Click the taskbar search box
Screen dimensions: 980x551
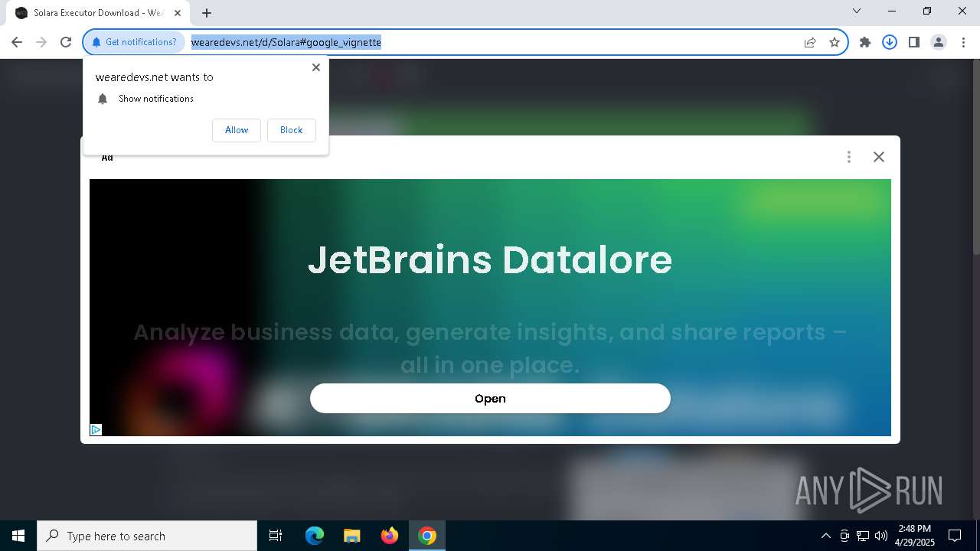pos(147,536)
